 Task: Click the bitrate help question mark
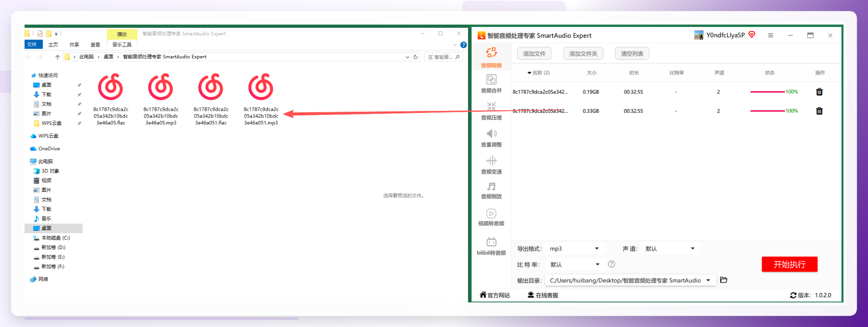612,264
